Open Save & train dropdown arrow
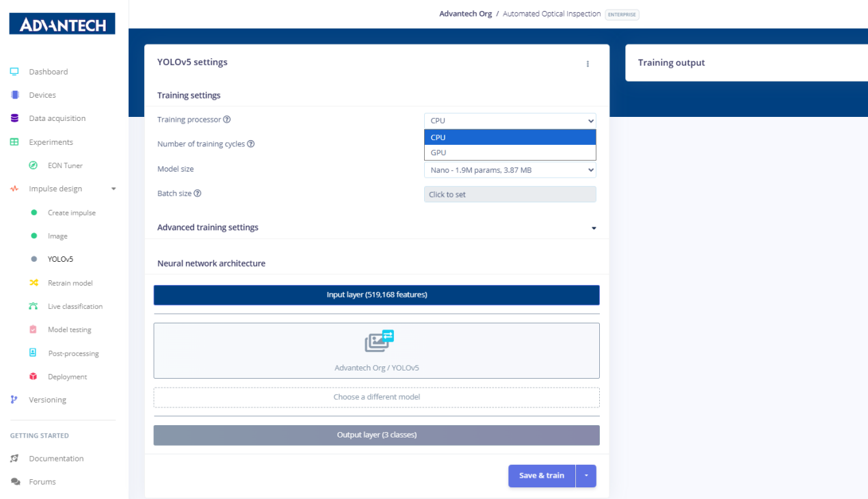Viewport: 868px width, 499px height. point(586,476)
